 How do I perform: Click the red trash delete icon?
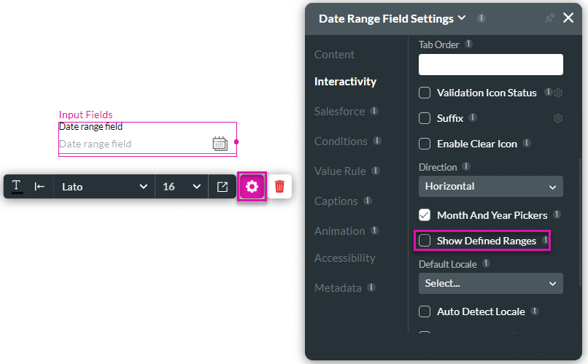279,187
